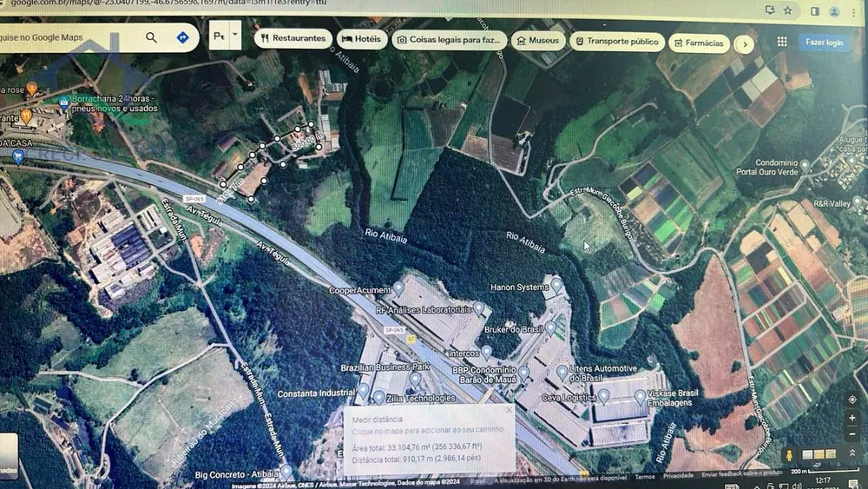Screen dimensions: 868x489
Task: Open the Termos link
Action: [x=644, y=476]
